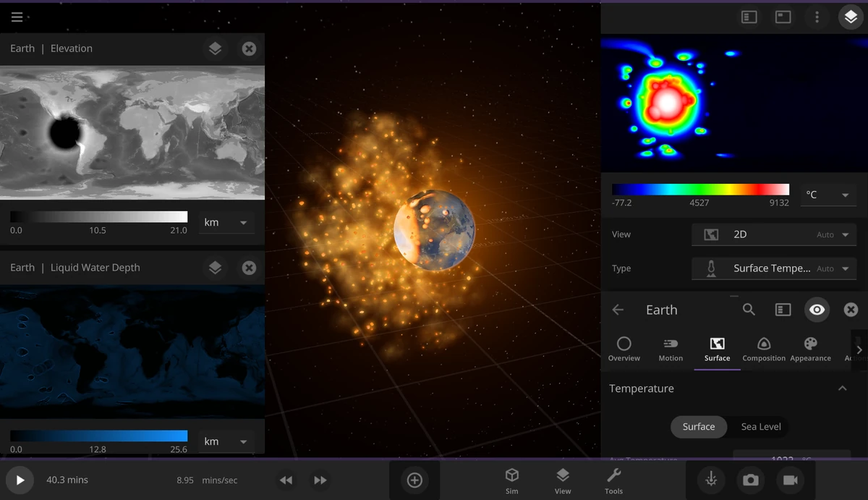Open the three-dot menu top right

[817, 17]
